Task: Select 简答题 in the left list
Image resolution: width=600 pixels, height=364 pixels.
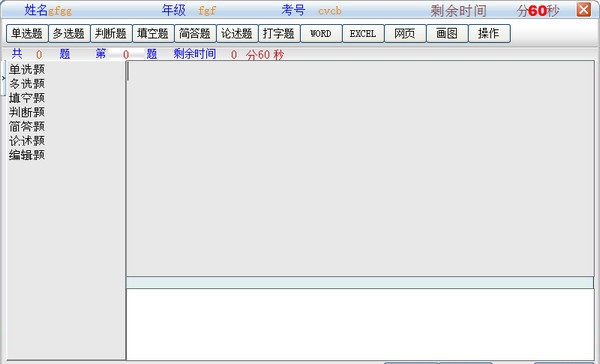Action: pyautogui.click(x=27, y=126)
